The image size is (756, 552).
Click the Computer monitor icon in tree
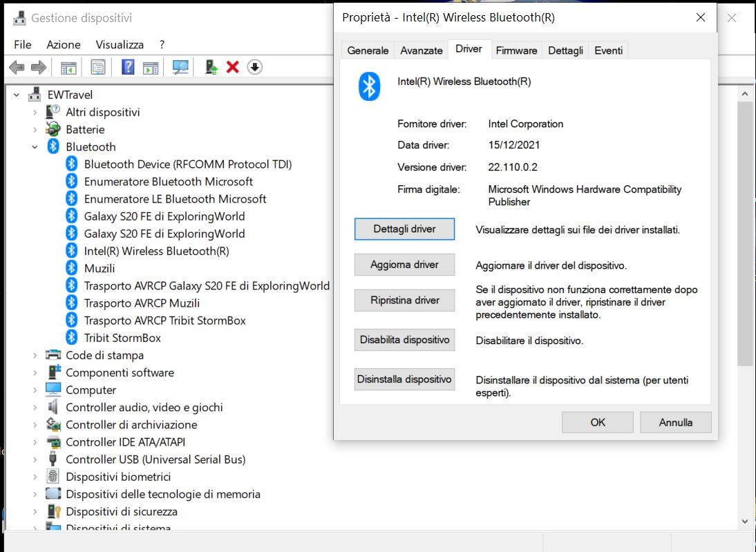[53, 389]
